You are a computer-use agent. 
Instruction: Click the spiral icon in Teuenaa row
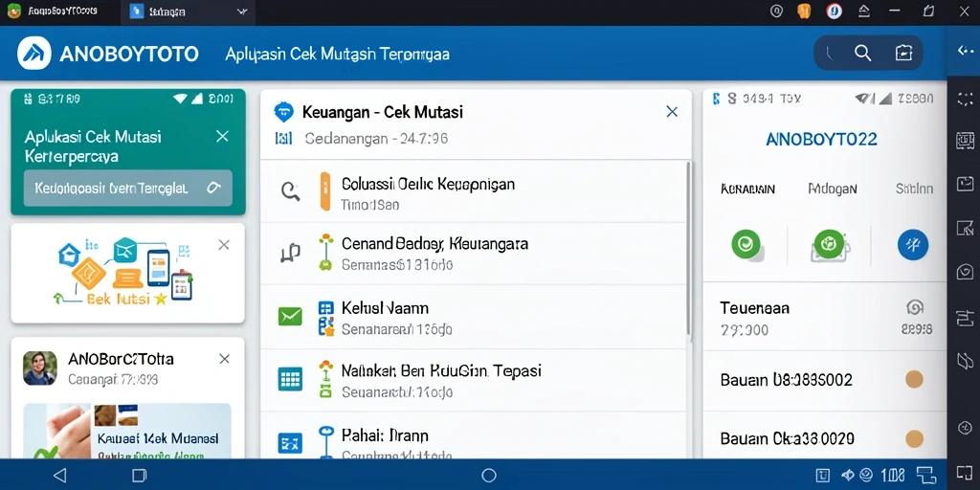coord(914,307)
